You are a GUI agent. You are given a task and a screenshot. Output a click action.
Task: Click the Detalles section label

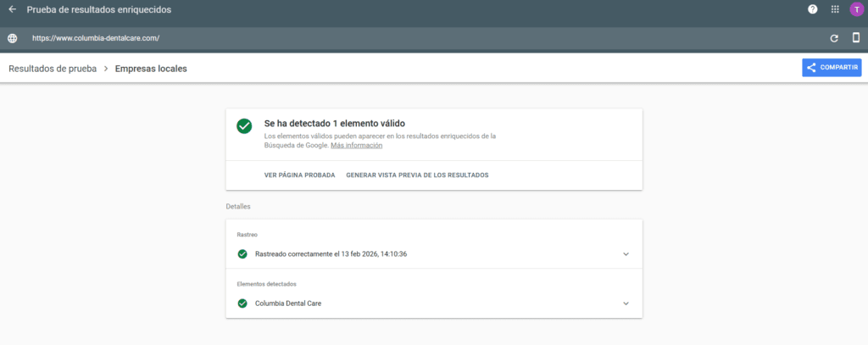(x=238, y=207)
